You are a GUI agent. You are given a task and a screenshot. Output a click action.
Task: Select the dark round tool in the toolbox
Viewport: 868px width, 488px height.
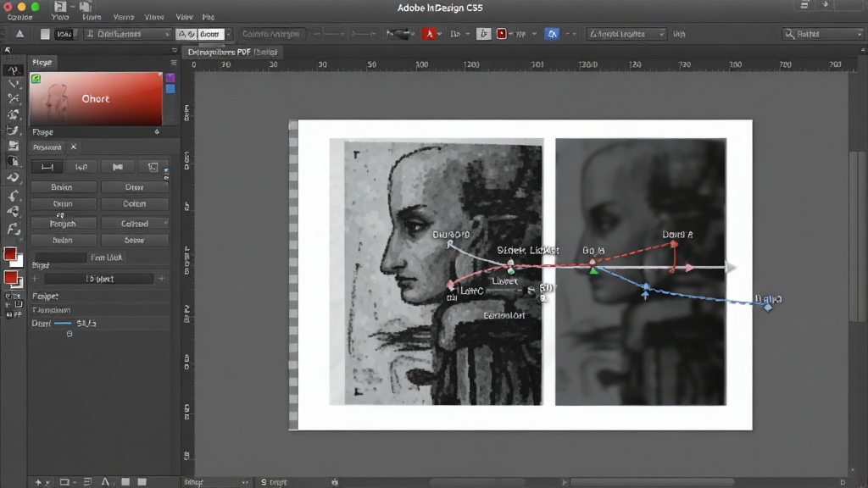[14, 162]
